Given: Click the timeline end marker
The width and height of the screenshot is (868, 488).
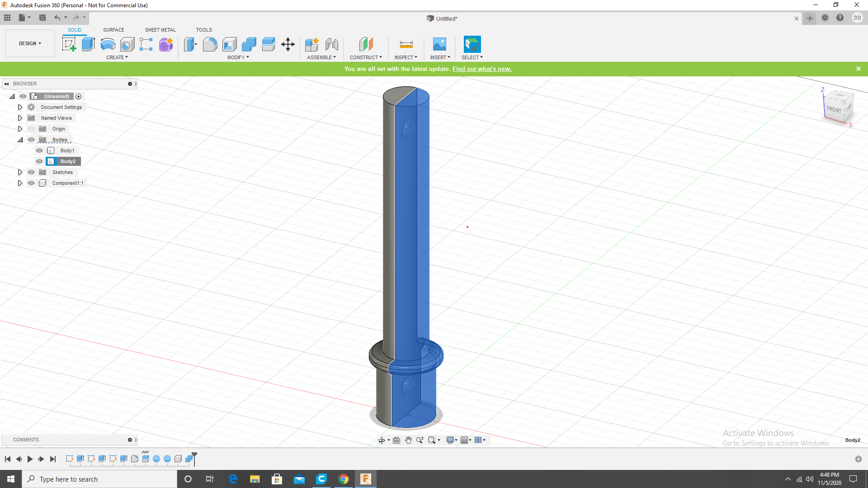Looking at the screenshot, I should (194, 458).
